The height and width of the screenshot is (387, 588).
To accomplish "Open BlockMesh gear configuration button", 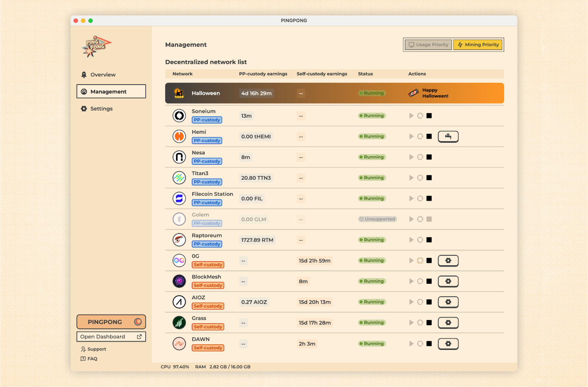I will point(448,281).
